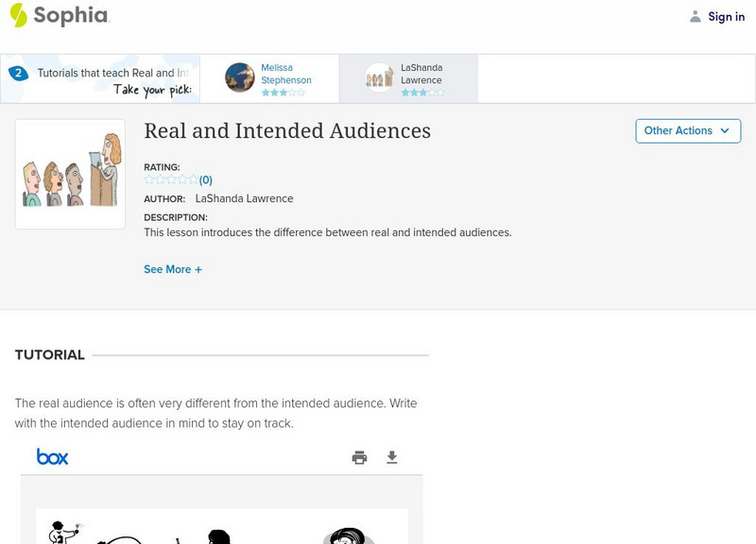Click the tutorials count speech bubble icon

tap(17, 73)
